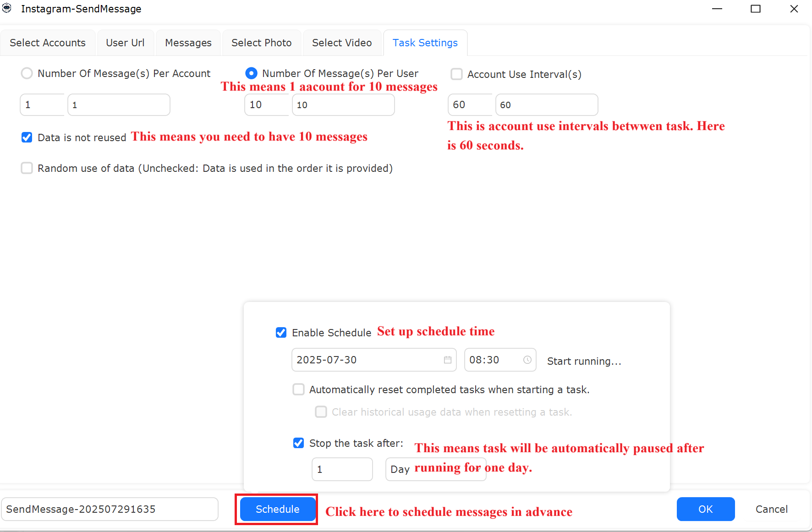
Task: Check Automatically reset completed tasks option
Action: tap(298, 389)
